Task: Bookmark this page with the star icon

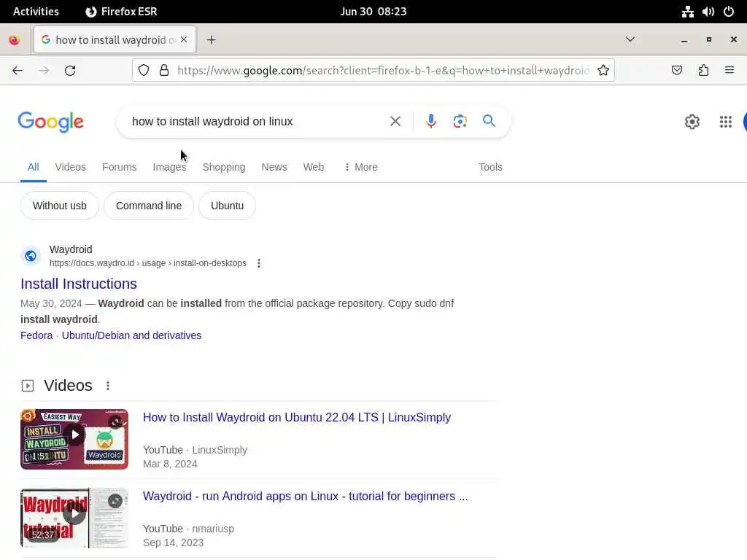Action: (603, 71)
